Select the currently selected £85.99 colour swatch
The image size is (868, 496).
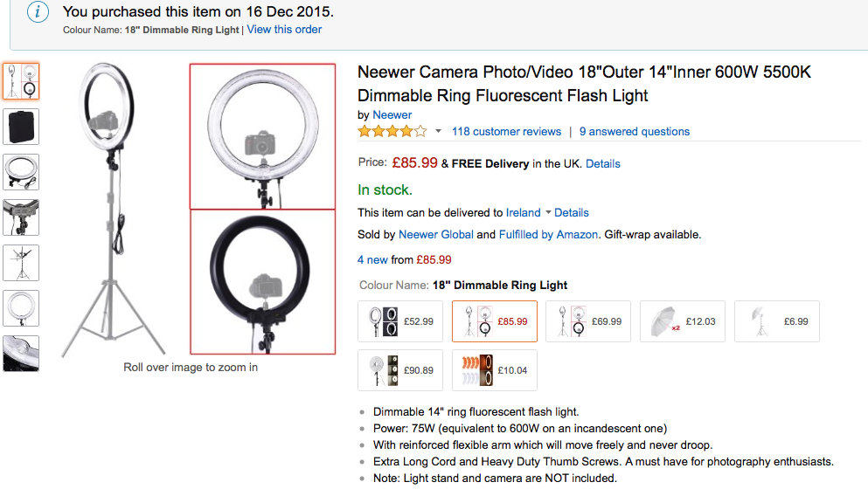coord(494,321)
